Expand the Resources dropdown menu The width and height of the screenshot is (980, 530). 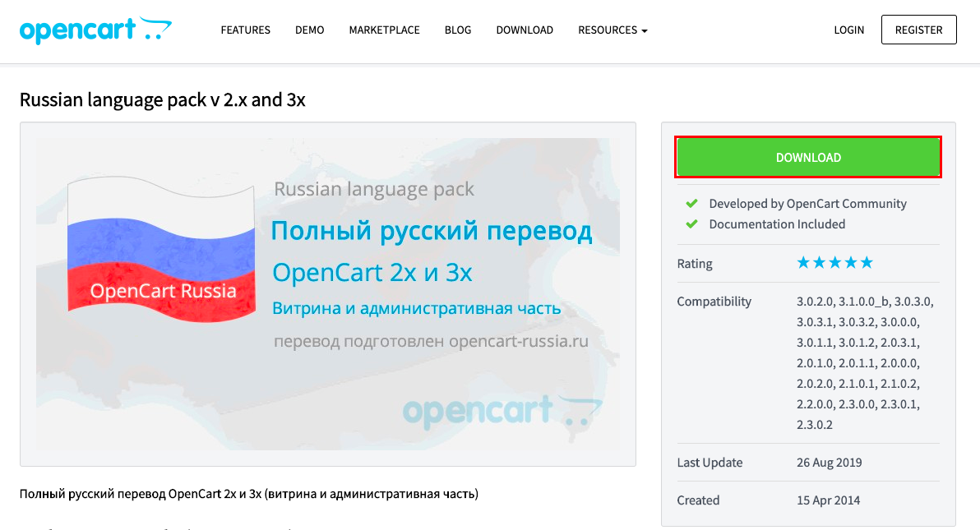[612, 30]
